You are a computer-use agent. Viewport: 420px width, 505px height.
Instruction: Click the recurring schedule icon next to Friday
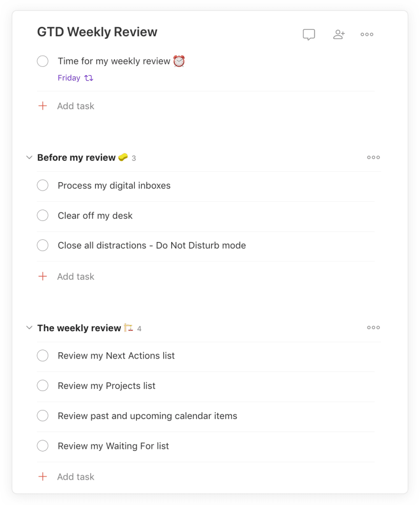coord(87,78)
